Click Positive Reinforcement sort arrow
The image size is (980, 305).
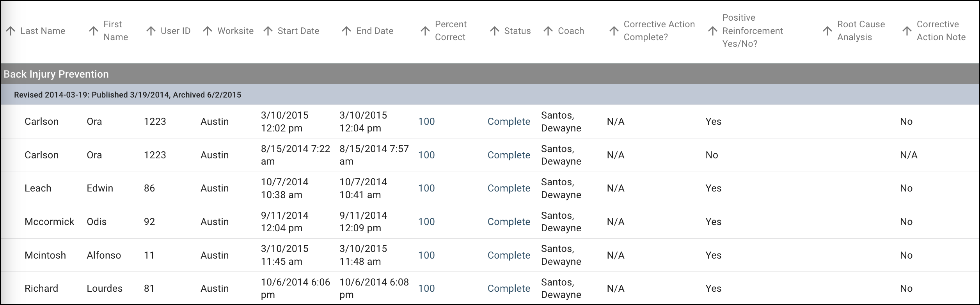pos(713,31)
